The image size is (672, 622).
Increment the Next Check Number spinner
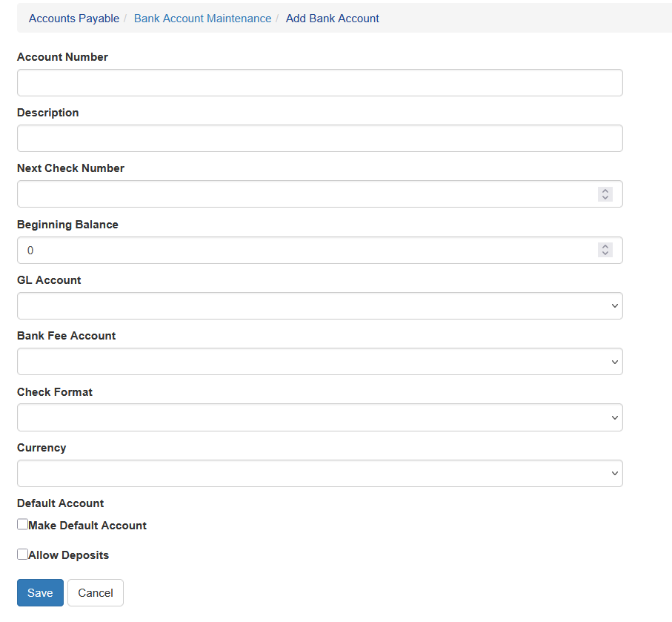click(605, 191)
